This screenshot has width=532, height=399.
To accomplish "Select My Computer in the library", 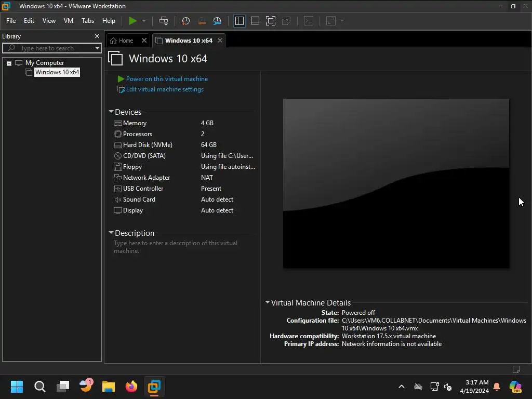I will click(45, 63).
